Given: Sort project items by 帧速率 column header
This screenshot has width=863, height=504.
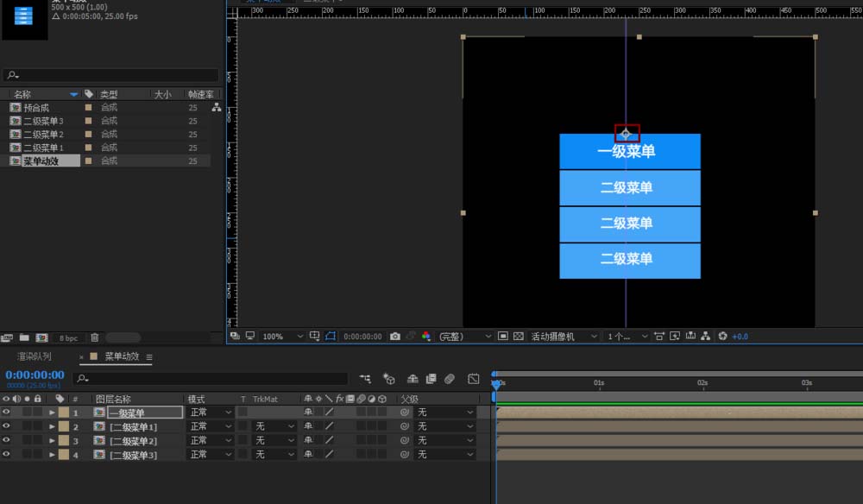Looking at the screenshot, I should click(200, 95).
